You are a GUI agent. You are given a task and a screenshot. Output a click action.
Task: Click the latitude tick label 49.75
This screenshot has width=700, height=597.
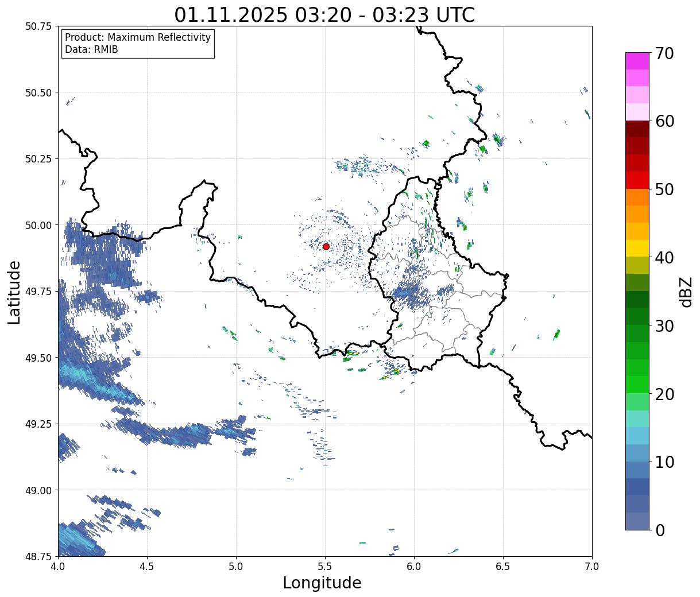[38, 291]
